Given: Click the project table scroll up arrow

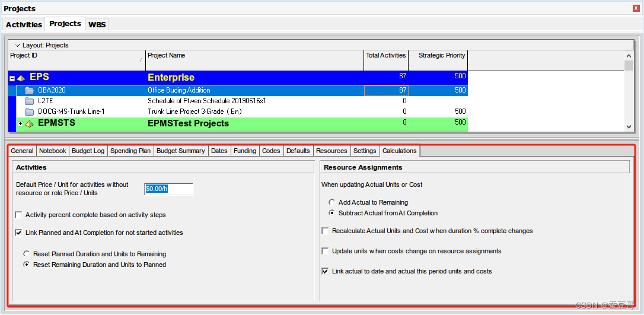Looking at the screenshot, I should pyautogui.click(x=629, y=55).
